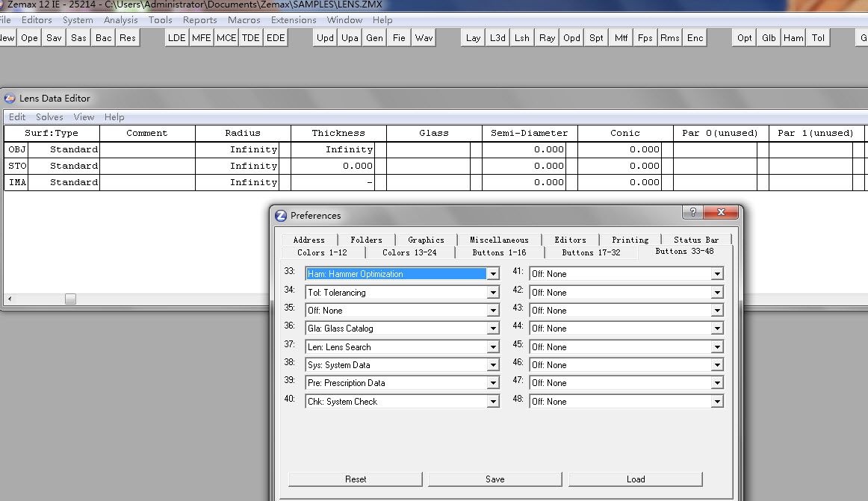
Task: Expand button 37 Lens Search dropdown
Action: click(x=493, y=347)
